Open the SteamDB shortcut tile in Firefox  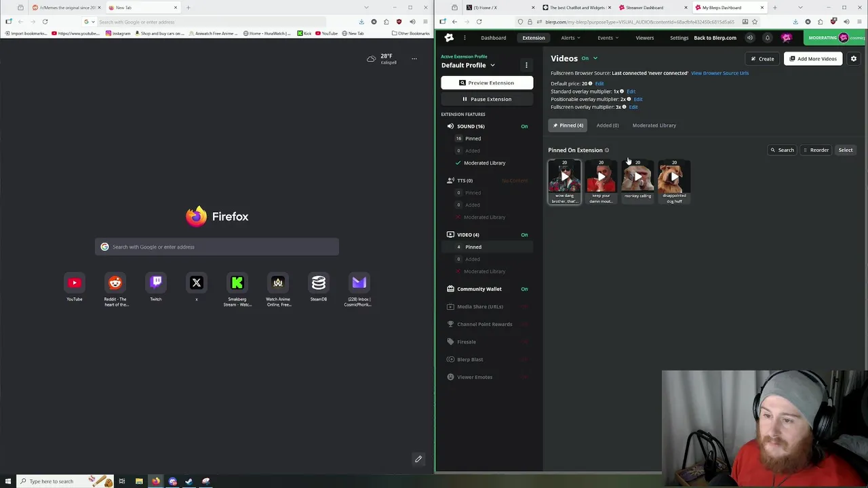[319, 283]
